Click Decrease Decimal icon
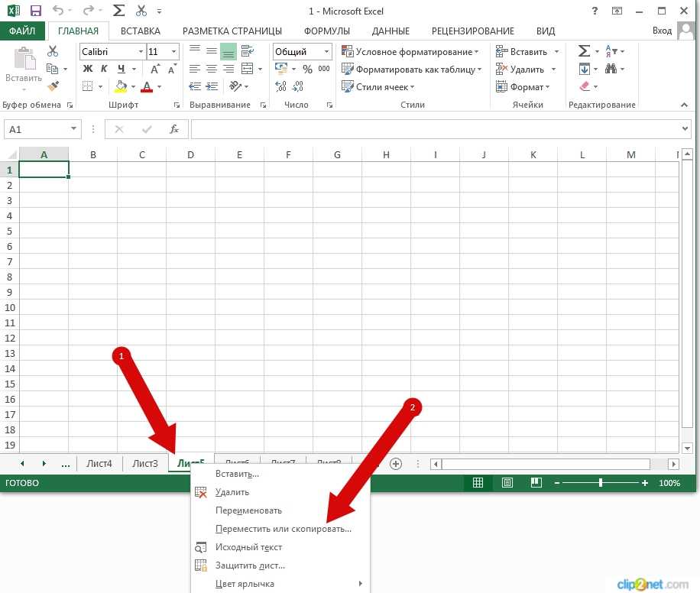The height and width of the screenshot is (593, 700). click(298, 86)
